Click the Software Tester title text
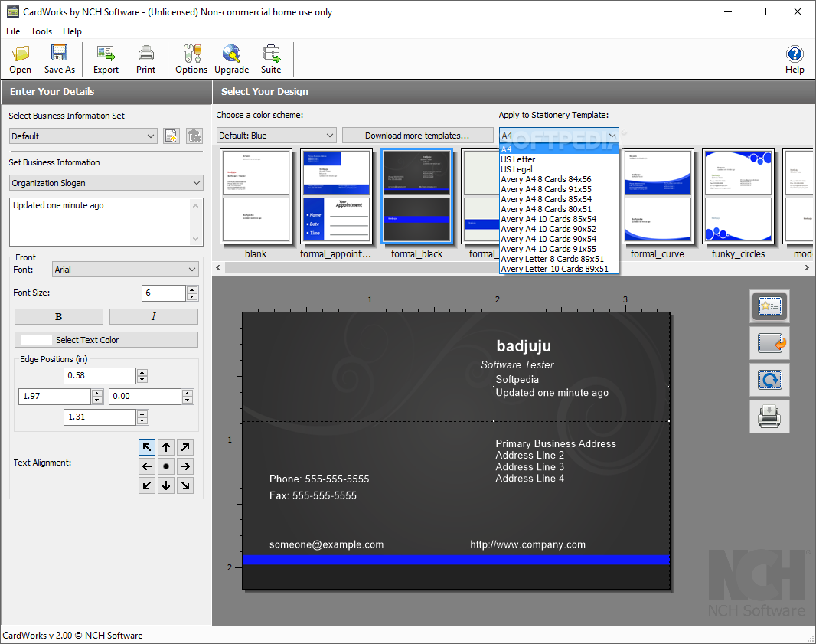The height and width of the screenshot is (644, 816). [517, 365]
